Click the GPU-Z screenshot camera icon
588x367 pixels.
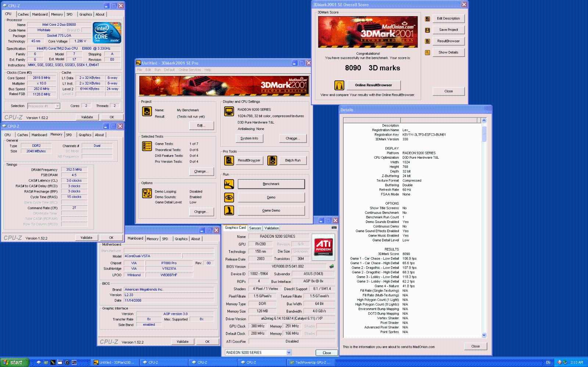[x=334, y=228]
